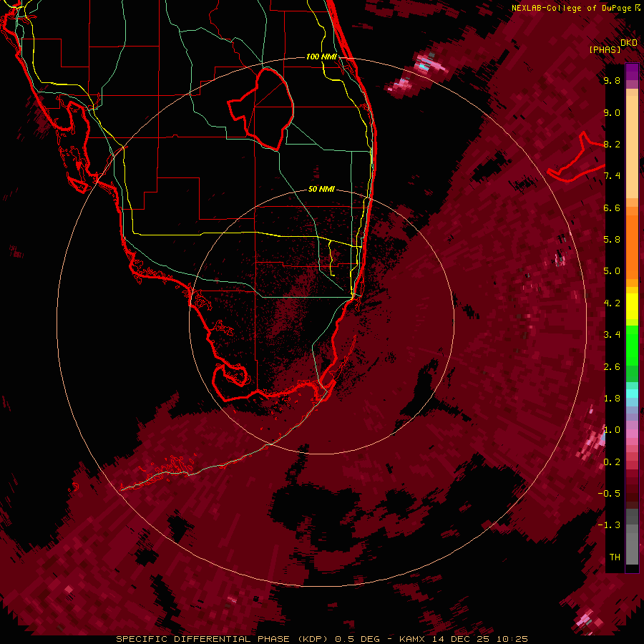The image size is (644, 644).
Task: Click the 100 NMI range ring label
Action: [321, 57]
